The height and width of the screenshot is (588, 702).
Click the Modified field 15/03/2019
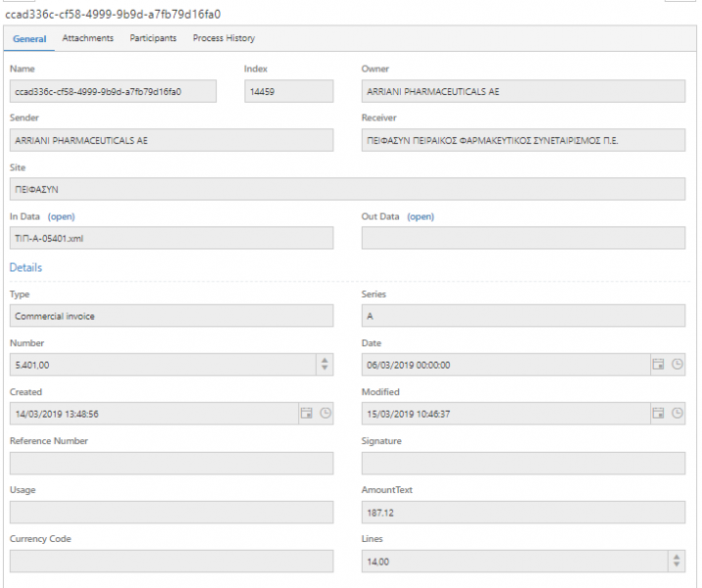506,414
